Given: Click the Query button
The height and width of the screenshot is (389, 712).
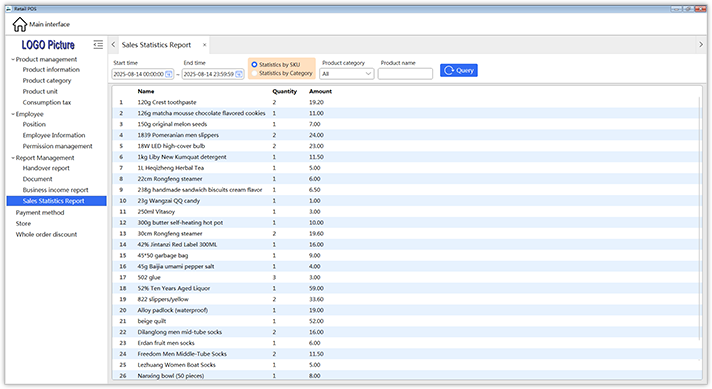Looking at the screenshot, I should (x=459, y=70).
